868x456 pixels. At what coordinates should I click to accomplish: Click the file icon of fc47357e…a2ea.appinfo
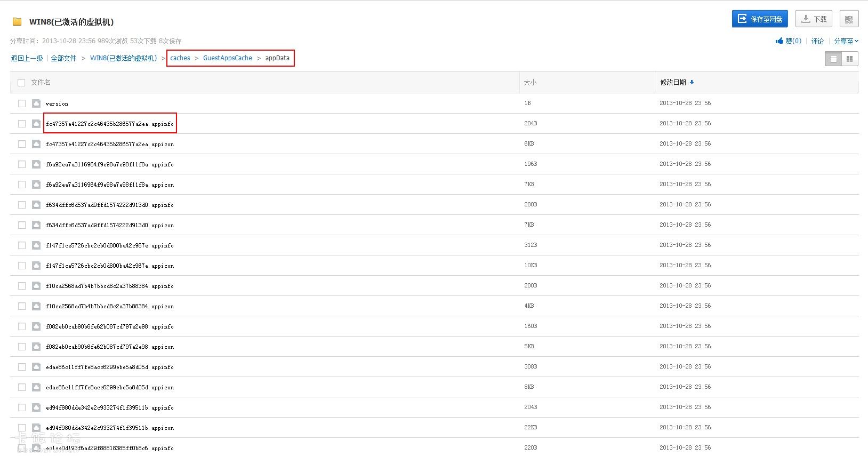(x=36, y=124)
